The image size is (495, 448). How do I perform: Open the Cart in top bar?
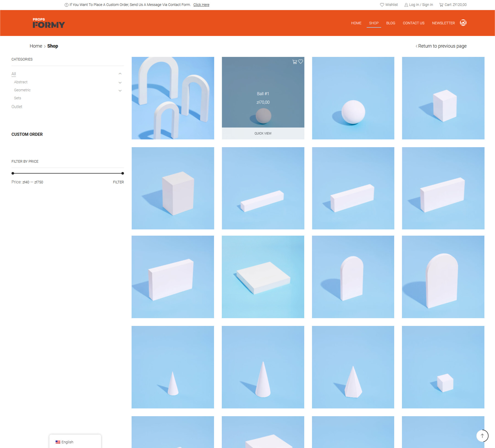point(453,5)
